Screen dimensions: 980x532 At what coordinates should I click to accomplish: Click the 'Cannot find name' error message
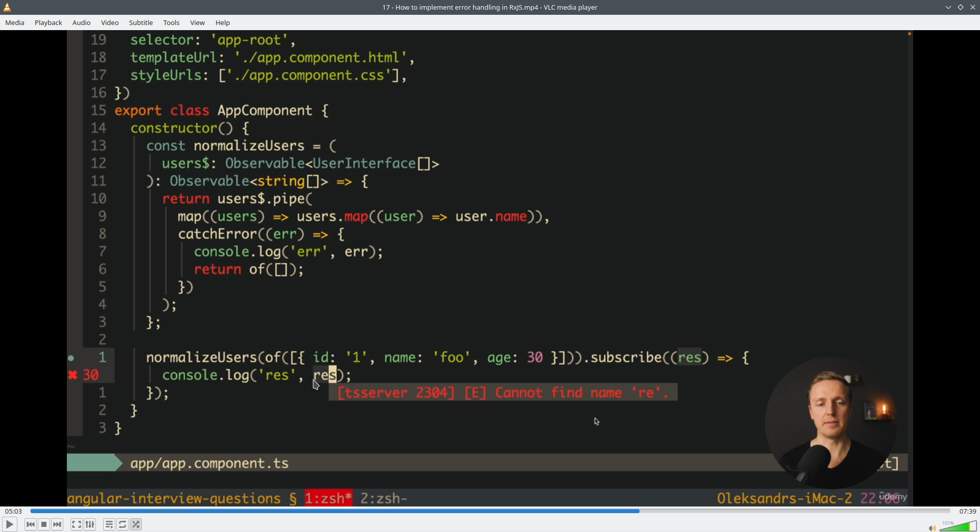503,393
